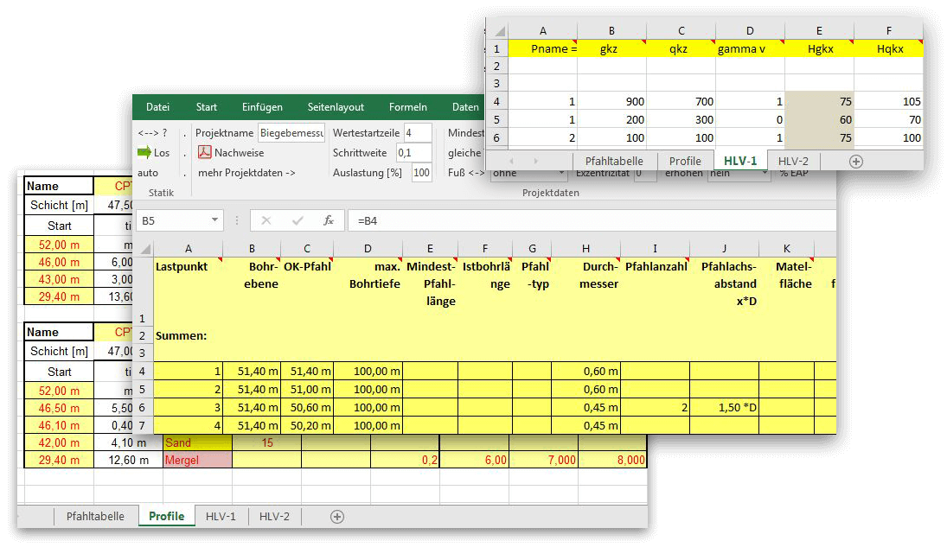Click the '<--> ?' button
This screenshot has height=560, width=947.
tap(152, 133)
